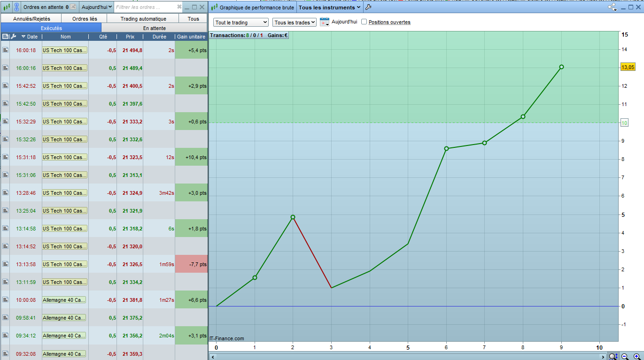644x360 pixels.
Task: Click the blue chain link icon
Action: [x=16, y=7]
